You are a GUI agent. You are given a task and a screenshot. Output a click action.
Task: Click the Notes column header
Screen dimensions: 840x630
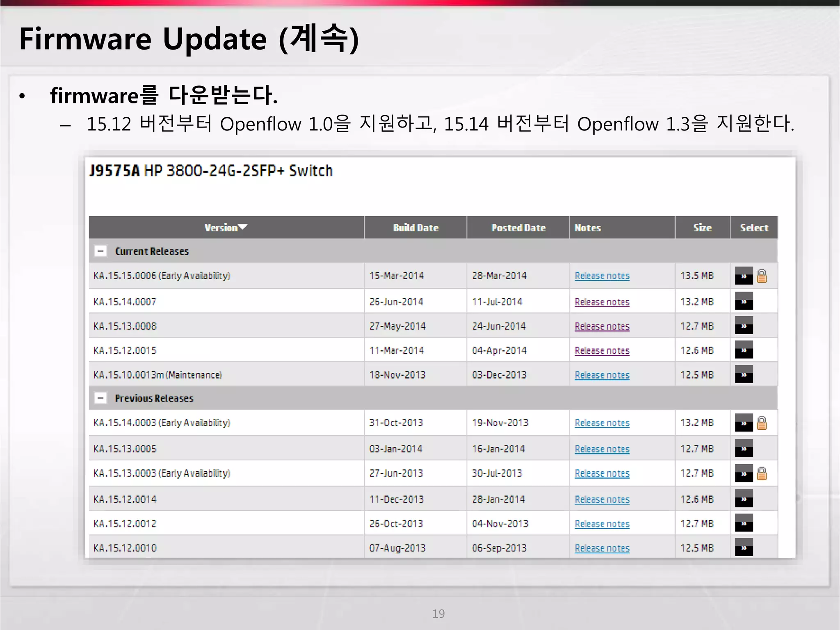(622, 228)
